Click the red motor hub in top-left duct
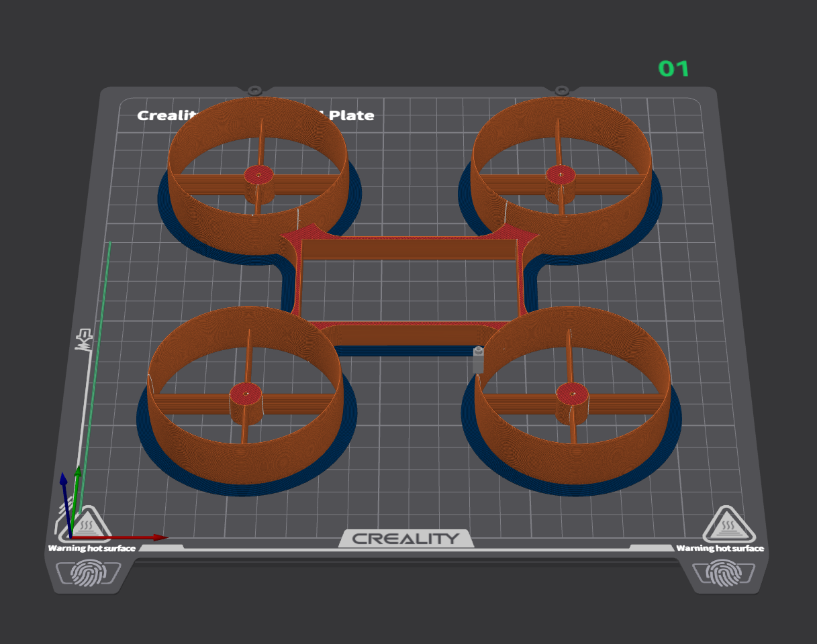817x644 pixels. coord(259,174)
